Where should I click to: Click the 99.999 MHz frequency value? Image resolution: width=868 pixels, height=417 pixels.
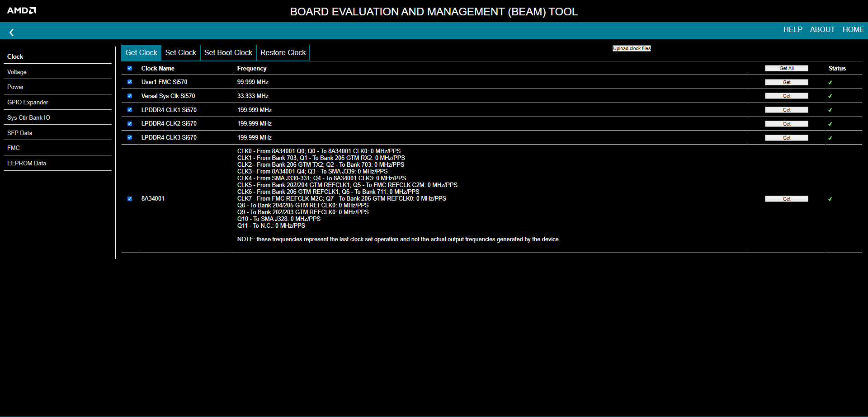click(253, 82)
